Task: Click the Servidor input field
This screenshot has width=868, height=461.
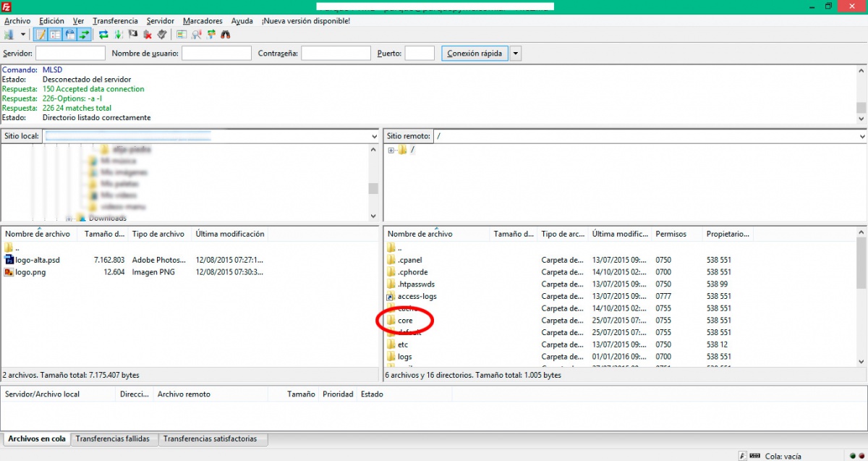Action: 70,54
